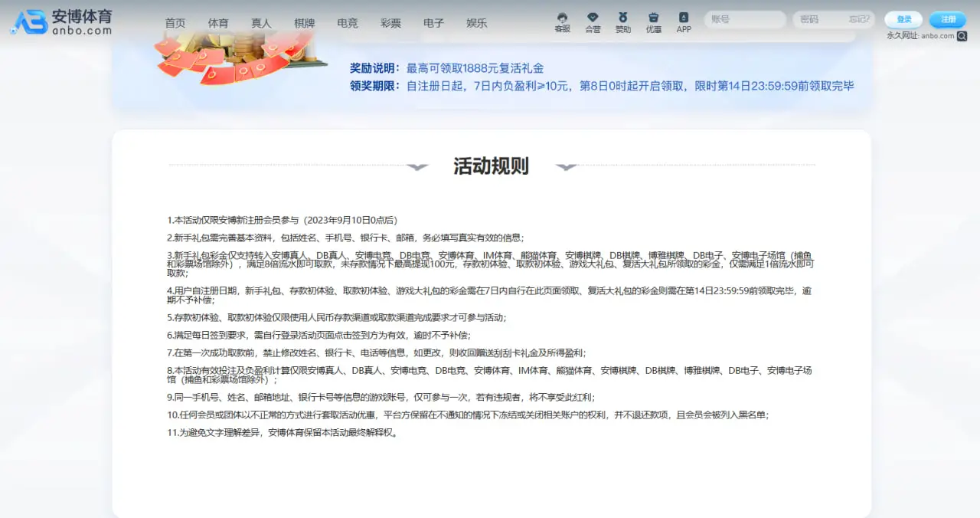
Task: Open the APP download icon
Action: pyautogui.click(x=683, y=20)
